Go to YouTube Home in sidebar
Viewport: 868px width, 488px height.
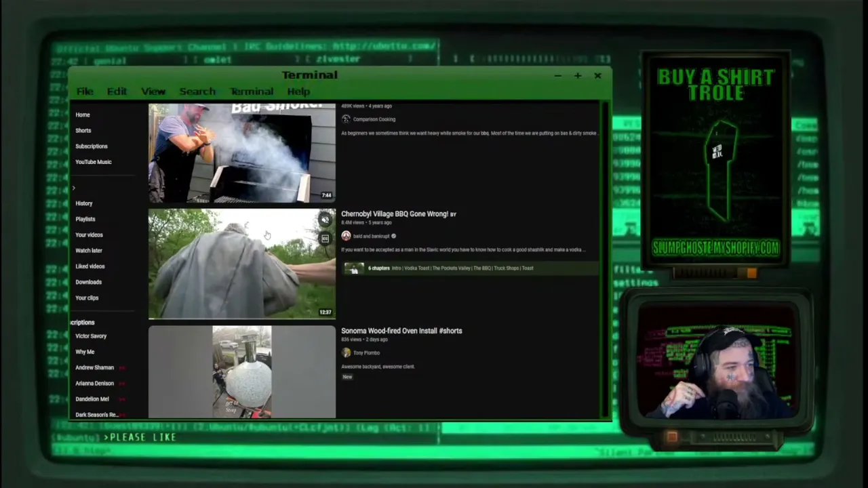pyautogui.click(x=83, y=115)
